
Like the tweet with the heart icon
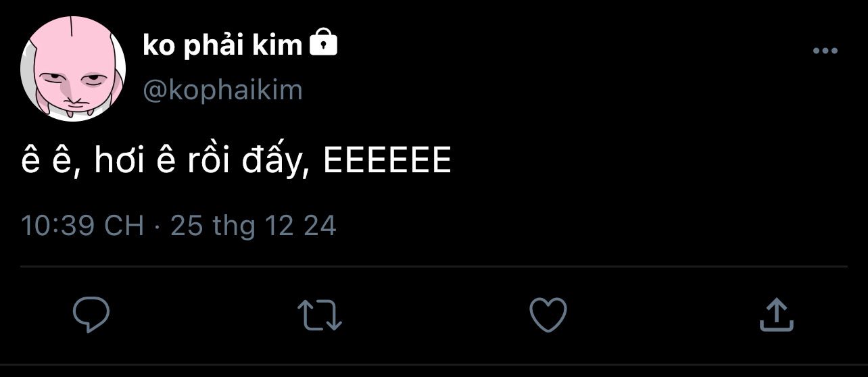(547, 315)
